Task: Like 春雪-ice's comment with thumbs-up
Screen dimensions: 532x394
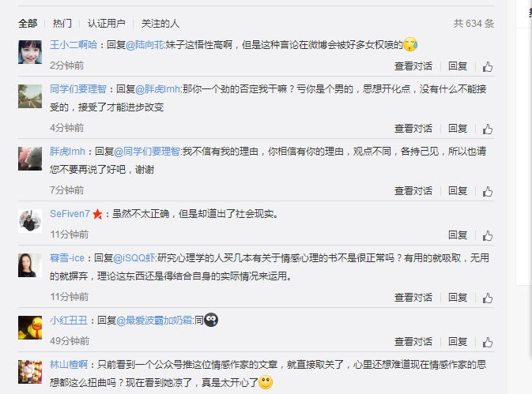Action: 488,298
